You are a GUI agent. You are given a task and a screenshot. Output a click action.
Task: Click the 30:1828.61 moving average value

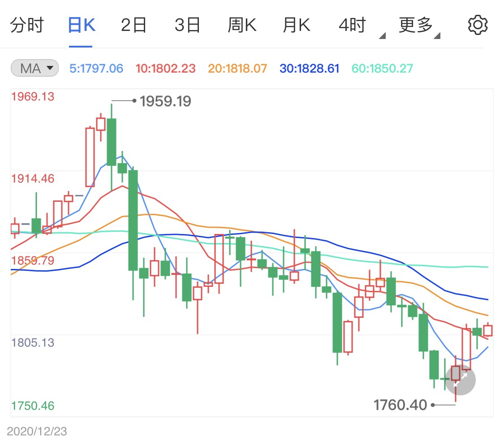pos(309,69)
